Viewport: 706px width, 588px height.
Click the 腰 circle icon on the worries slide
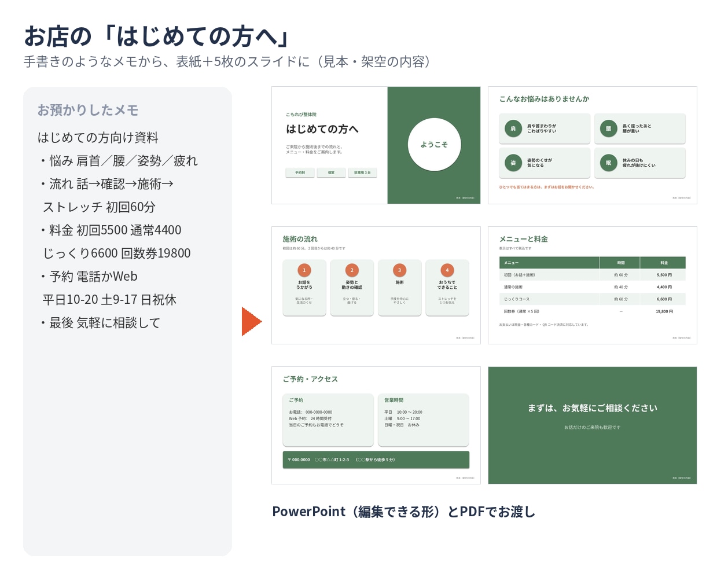point(608,128)
